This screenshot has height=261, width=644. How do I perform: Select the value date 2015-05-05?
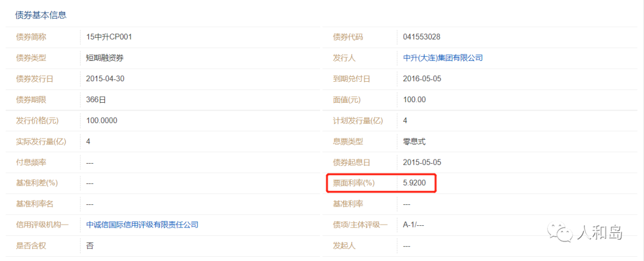click(x=422, y=162)
